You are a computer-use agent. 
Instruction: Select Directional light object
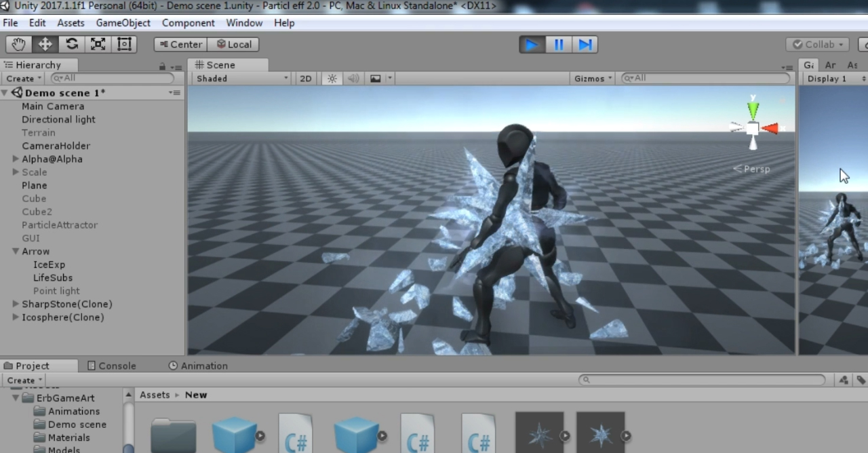(58, 119)
